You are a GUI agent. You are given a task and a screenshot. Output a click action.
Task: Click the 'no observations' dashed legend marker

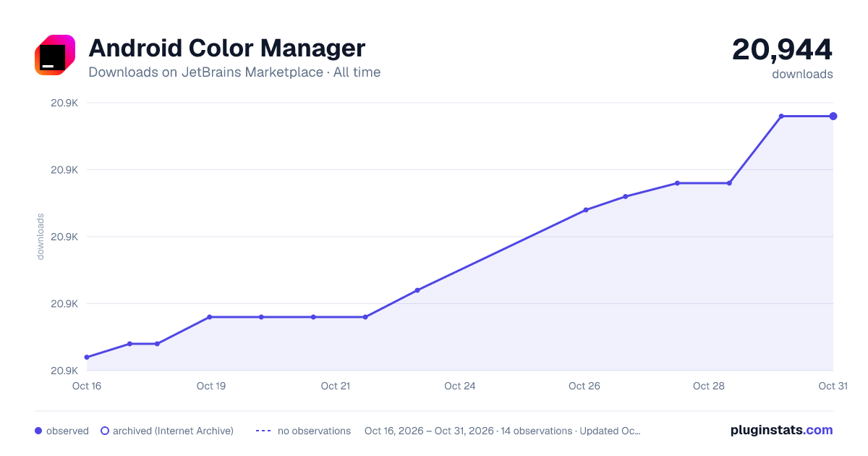point(263,431)
